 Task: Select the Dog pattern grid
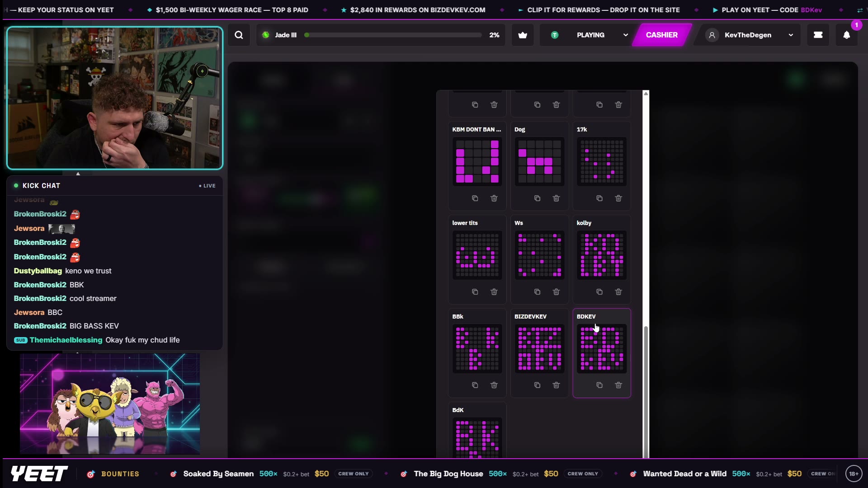[540, 162]
